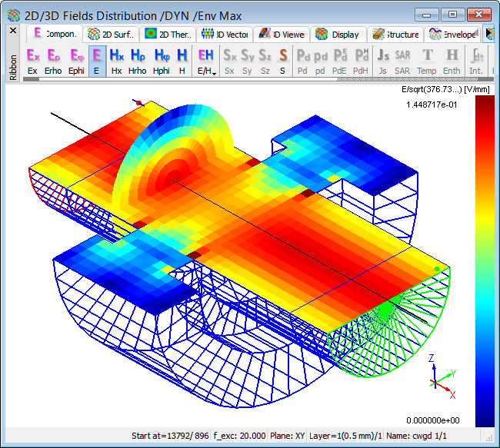The height and width of the screenshot is (448, 500).
Task: Show the total H field magnitude
Action: click(x=182, y=56)
